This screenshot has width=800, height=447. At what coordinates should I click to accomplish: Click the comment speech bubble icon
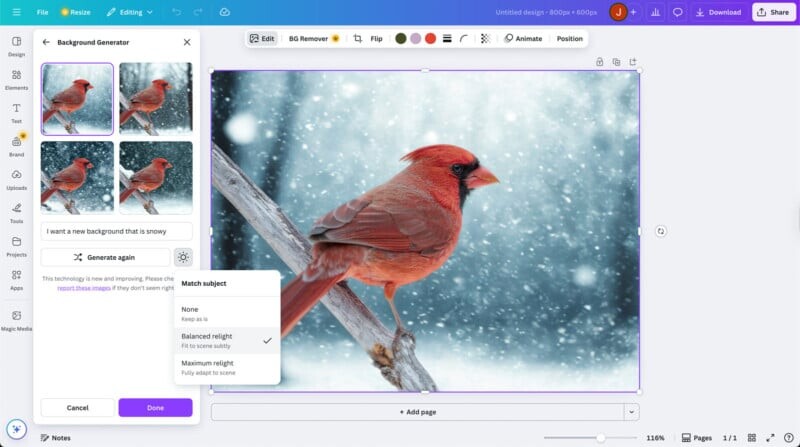(x=678, y=12)
